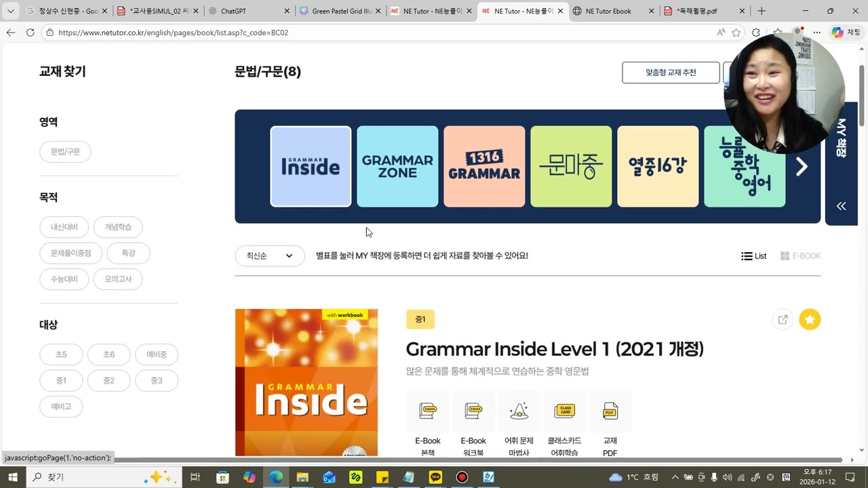
Task: Open the 최신순 sort dropdown
Action: 270,256
